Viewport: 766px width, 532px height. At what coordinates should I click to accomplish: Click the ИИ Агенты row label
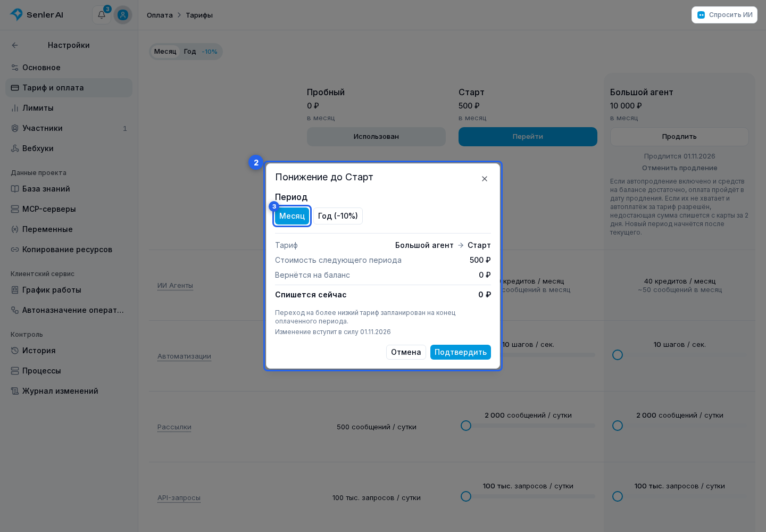(x=175, y=286)
